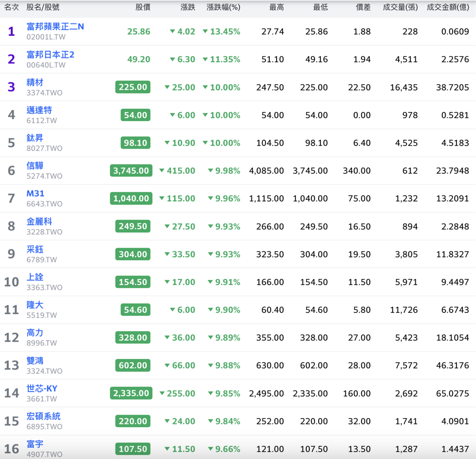This screenshot has width=476, height=459.
Task: Click change value 255.00 for 世芯-KY
Action: click(177, 393)
